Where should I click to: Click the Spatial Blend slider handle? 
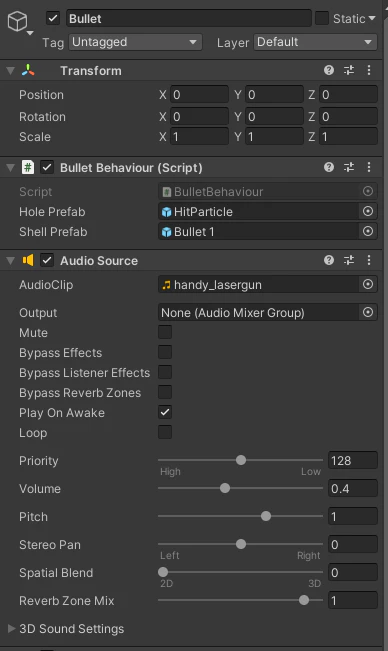pos(163,572)
